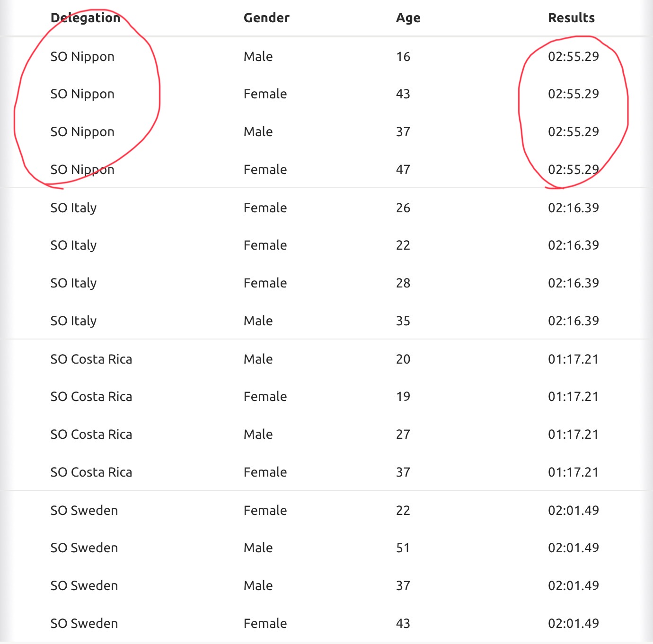This screenshot has width=653, height=644.
Task: Click age 22 in SO Italy row
Action: coord(403,245)
